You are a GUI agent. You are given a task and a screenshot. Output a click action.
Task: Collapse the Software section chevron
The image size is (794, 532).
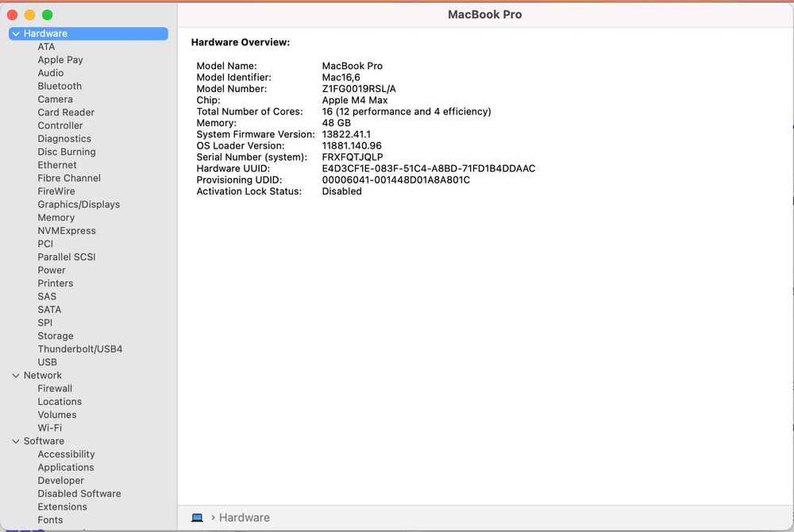16,441
